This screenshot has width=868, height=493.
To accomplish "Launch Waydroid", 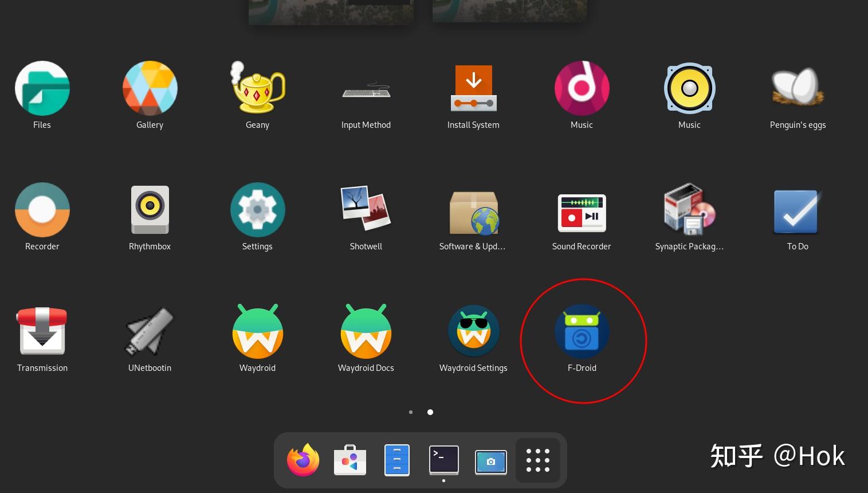I will [257, 331].
